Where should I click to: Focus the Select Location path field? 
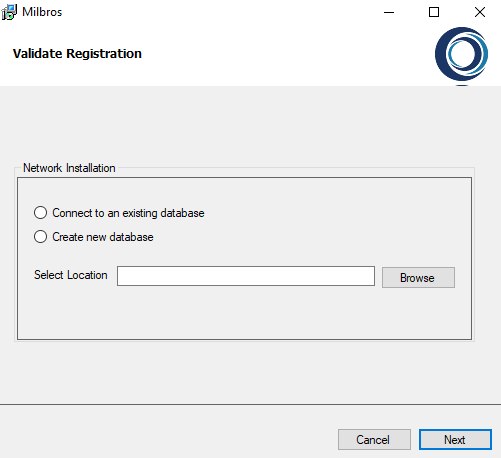coord(246,276)
